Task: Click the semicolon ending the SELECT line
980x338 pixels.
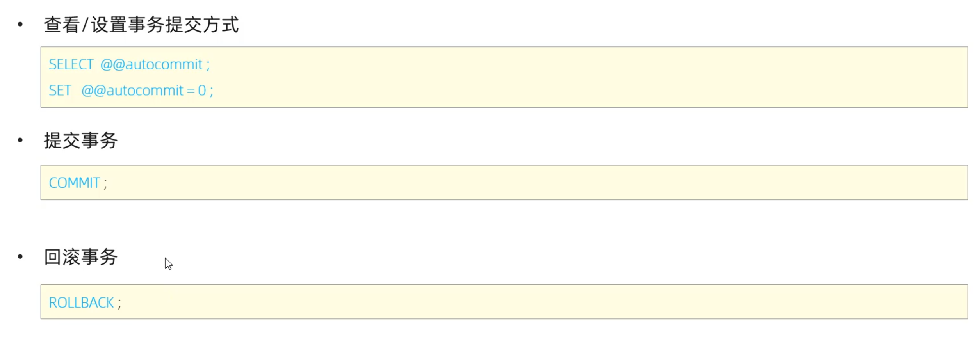Action: coord(208,65)
